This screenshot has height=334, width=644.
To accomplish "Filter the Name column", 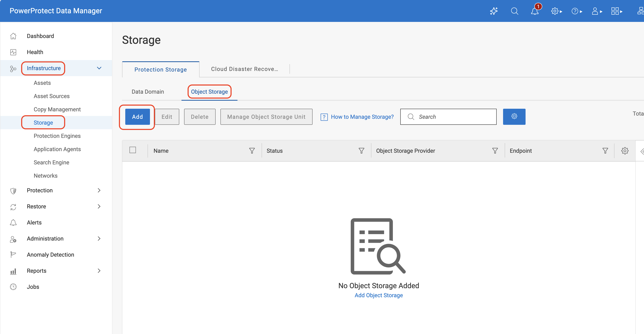I will [252, 151].
